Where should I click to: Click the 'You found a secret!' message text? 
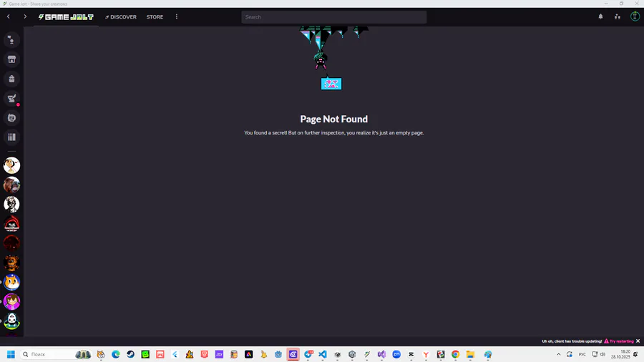(x=334, y=132)
